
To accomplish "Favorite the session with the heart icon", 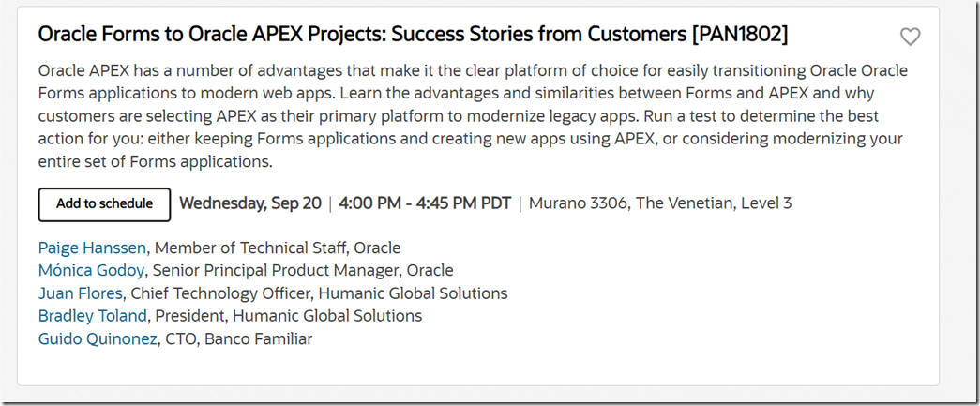I will pyautogui.click(x=910, y=37).
